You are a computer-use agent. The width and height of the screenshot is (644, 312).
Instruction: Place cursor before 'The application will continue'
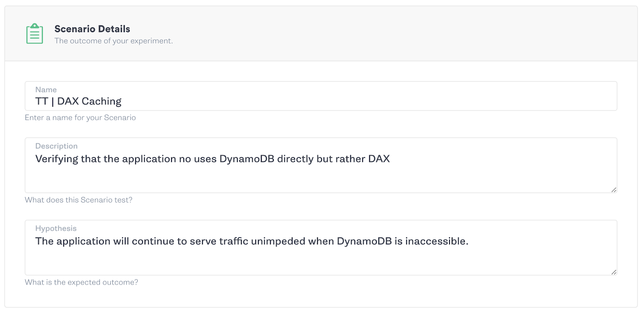pyautogui.click(x=35, y=241)
